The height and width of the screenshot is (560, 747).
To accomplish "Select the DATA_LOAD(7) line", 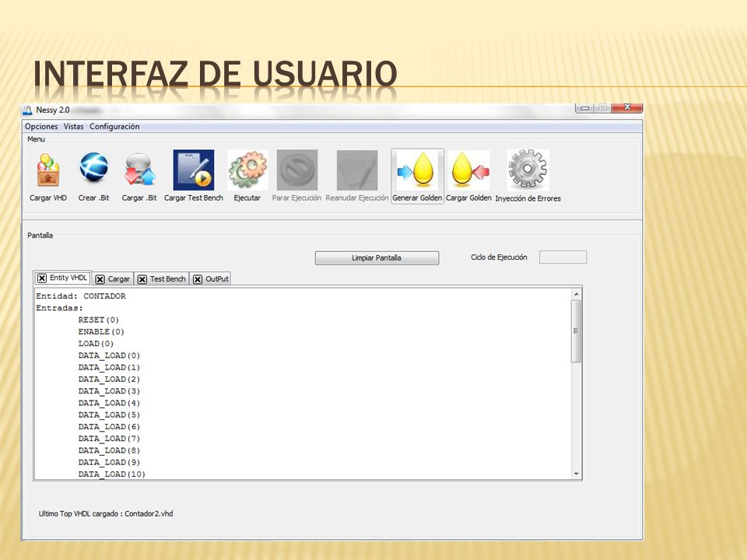I will pyautogui.click(x=109, y=439).
